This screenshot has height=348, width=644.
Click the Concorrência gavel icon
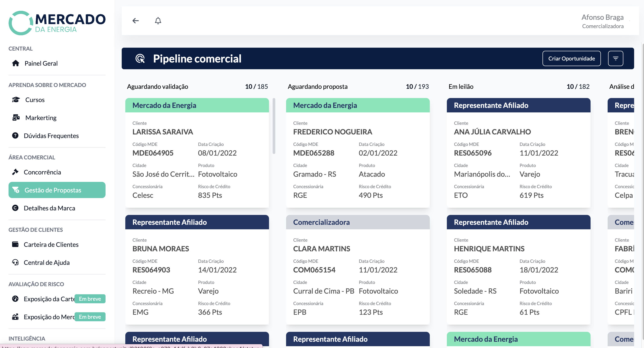pos(15,172)
